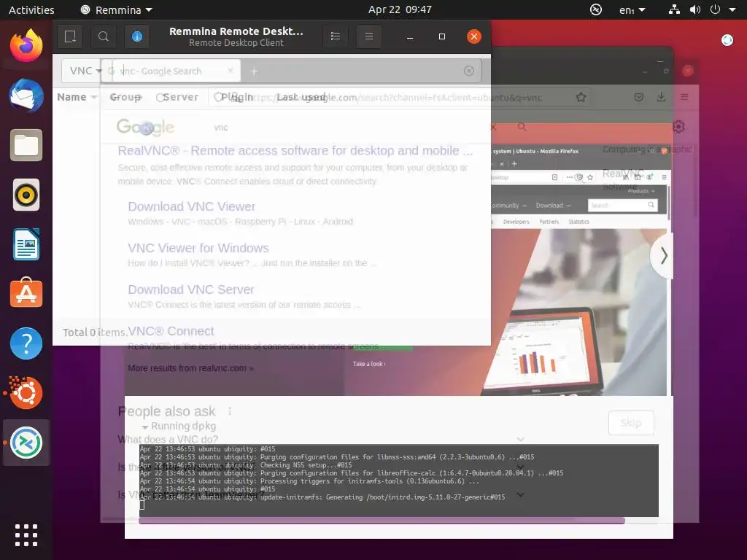The height and width of the screenshot is (560, 747).
Task: Launch Firefox from the dock
Action: 26,46
